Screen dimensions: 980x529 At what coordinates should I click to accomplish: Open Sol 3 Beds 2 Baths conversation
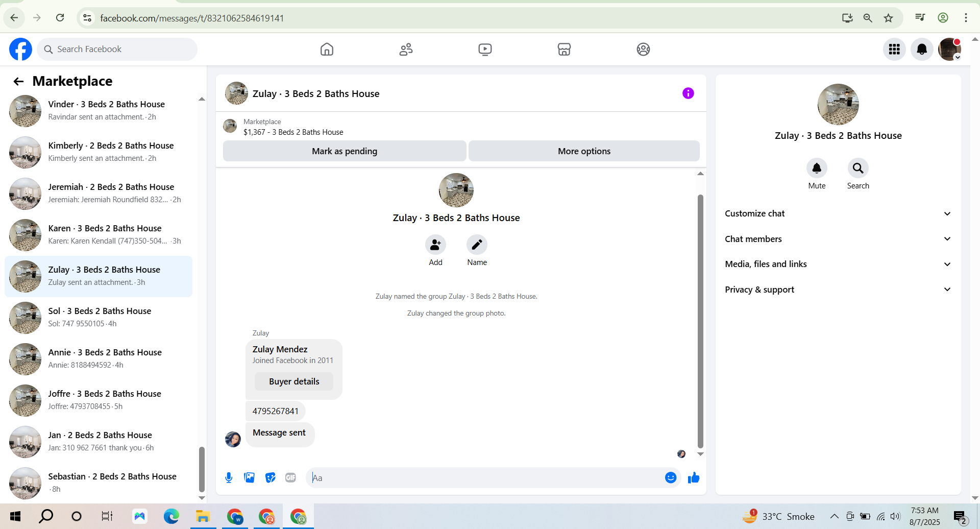click(x=99, y=317)
